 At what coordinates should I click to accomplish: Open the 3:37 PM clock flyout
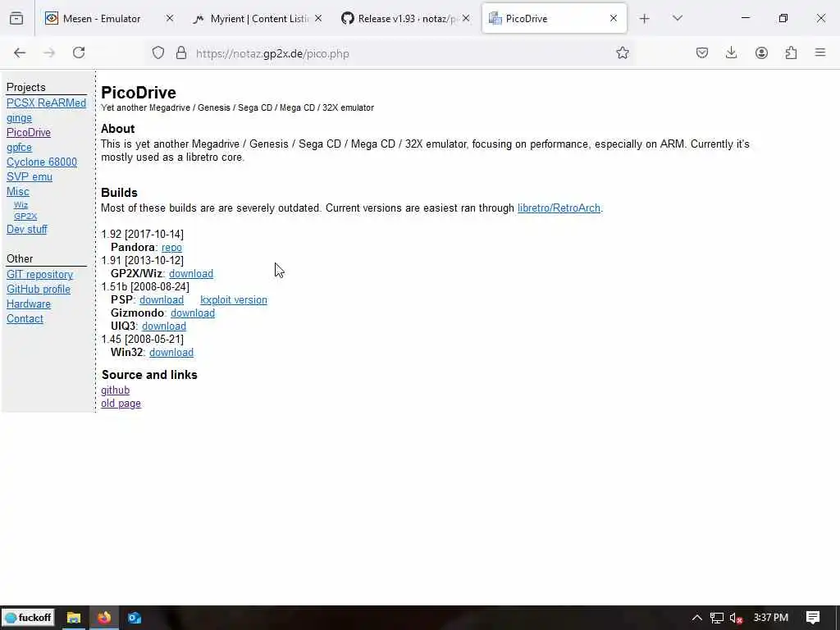(771, 618)
